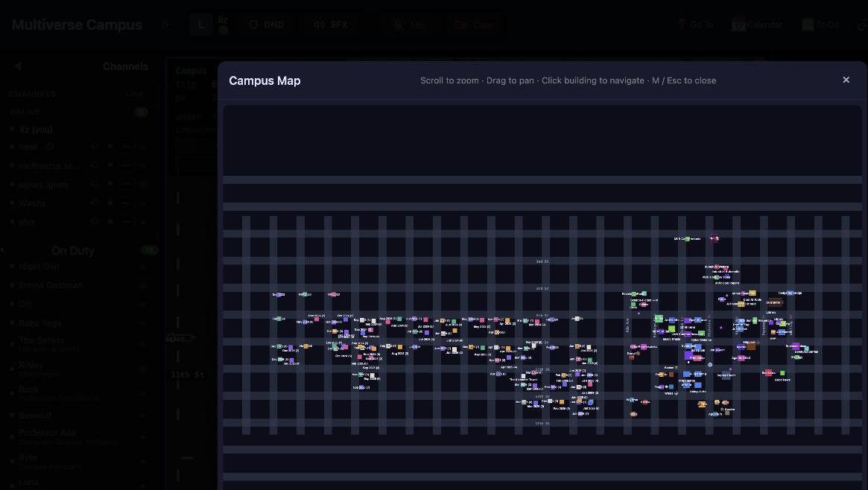Viewport: 868px width, 490px height.
Task: Open more options for neek
Action: point(126,147)
